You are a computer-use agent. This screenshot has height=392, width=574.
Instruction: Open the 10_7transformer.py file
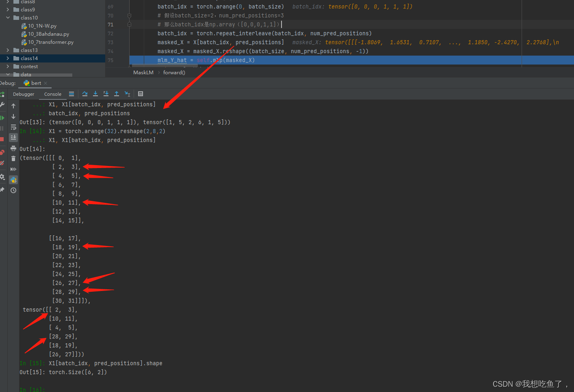click(51, 42)
